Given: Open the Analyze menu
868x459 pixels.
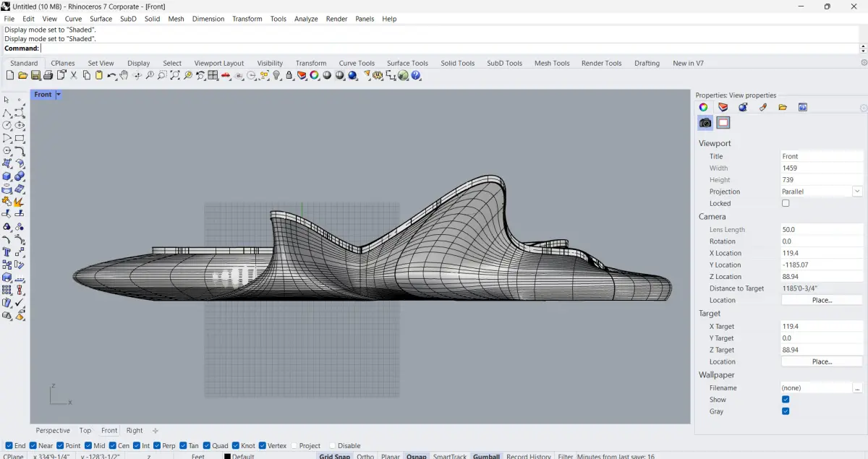Looking at the screenshot, I should point(306,19).
